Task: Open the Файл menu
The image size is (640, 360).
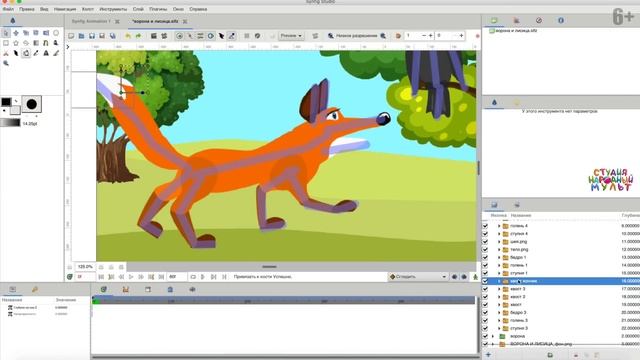Action: coord(8,9)
